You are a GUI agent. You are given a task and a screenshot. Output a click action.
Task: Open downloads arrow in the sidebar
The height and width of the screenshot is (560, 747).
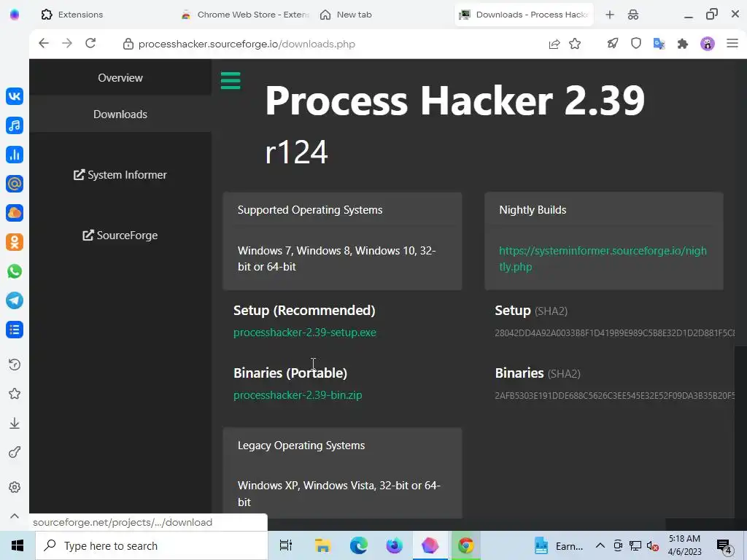pyautogui.click(x=15, y=423)
